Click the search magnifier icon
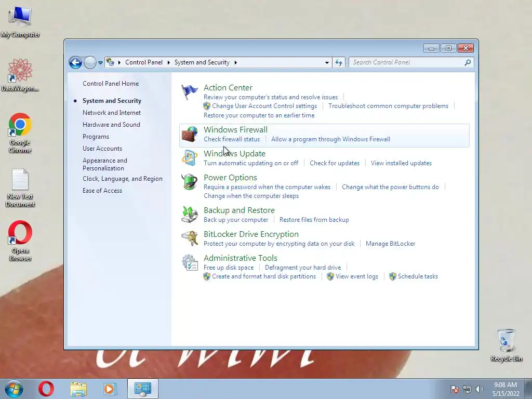This screenshot has height=399, width=532. click(x=468, y=62)
